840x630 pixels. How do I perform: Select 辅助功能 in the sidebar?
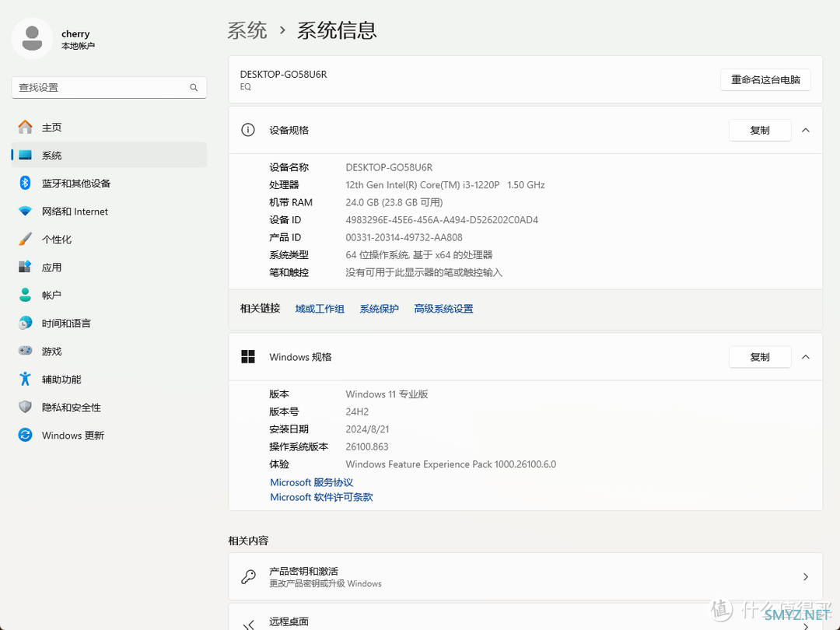tap(109, 379)
